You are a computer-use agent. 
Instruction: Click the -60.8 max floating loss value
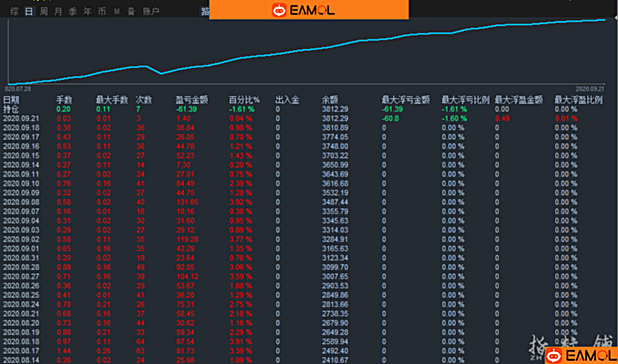tap(391, 119)
